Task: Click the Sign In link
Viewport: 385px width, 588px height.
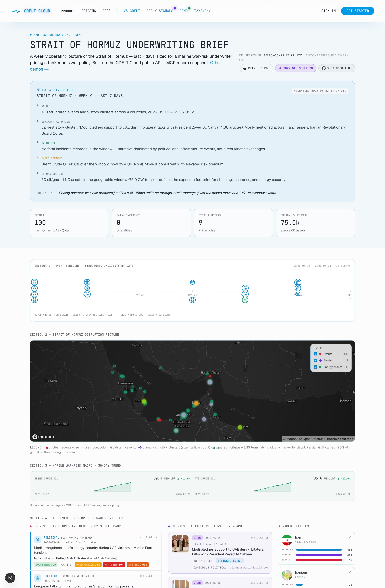Action: [328, 11]
